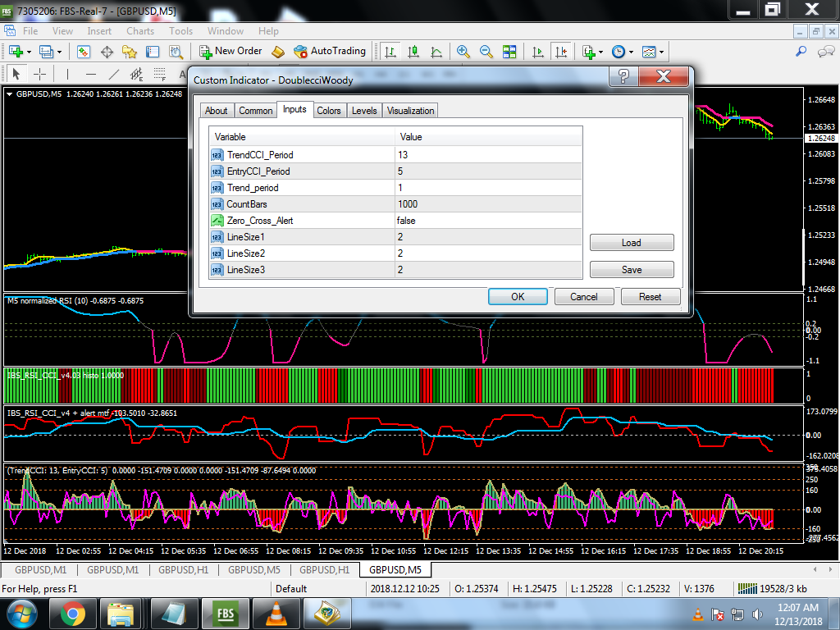Select the Crosshair tool
Viewport: 840px width, 630px height.
pos(39,74)
